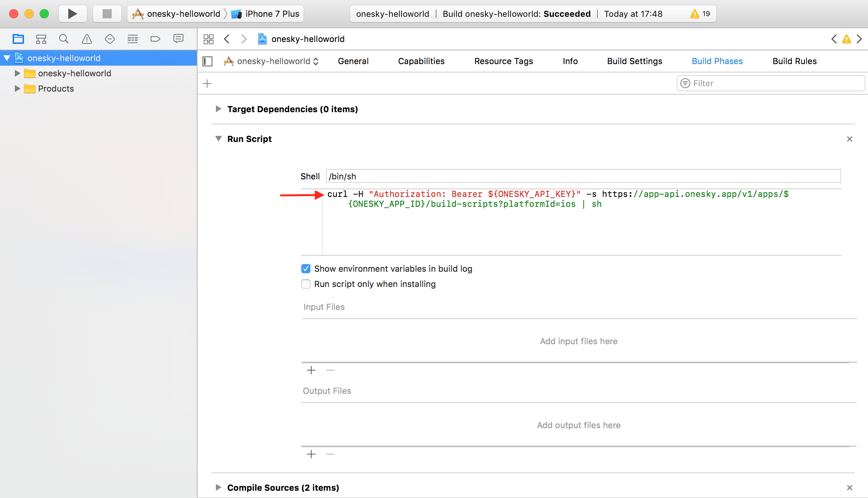Open the Breakpoint navigator

pyautogui.click(x=156, y=39)
